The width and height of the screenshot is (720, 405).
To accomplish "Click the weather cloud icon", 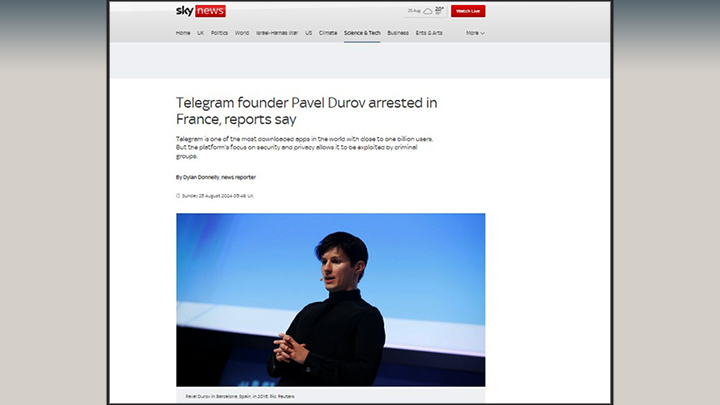I will pyautogui.click(x=427, y=11).
